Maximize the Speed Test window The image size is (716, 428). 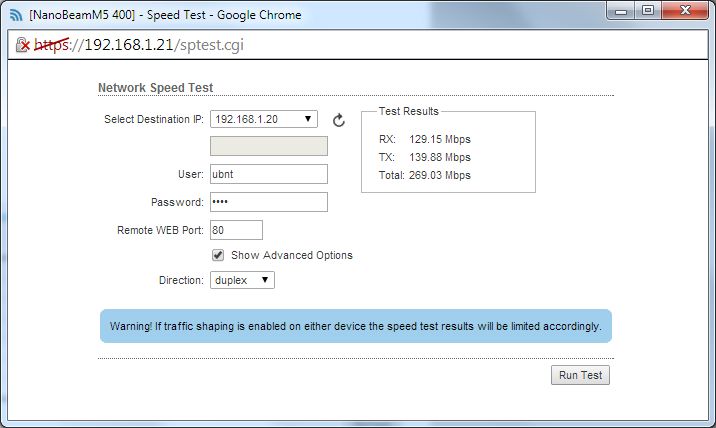pos(648,11)
